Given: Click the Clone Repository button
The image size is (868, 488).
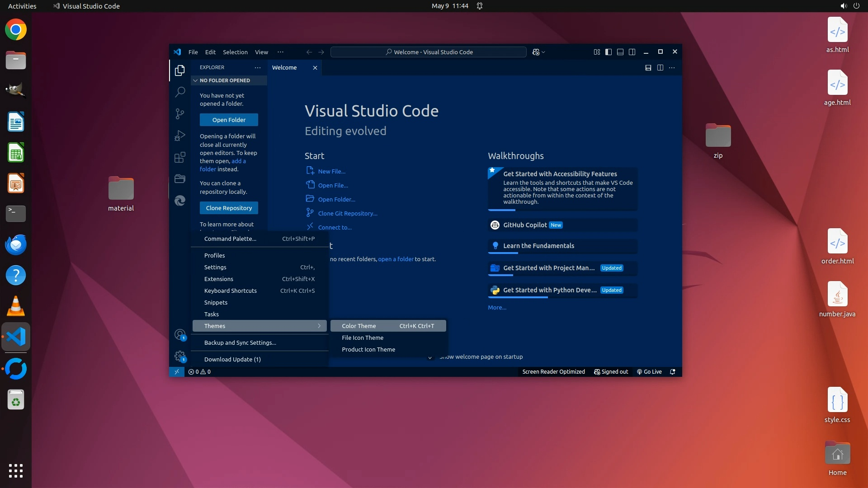Looking at the screenshot, I should click(x=229, y=208).
